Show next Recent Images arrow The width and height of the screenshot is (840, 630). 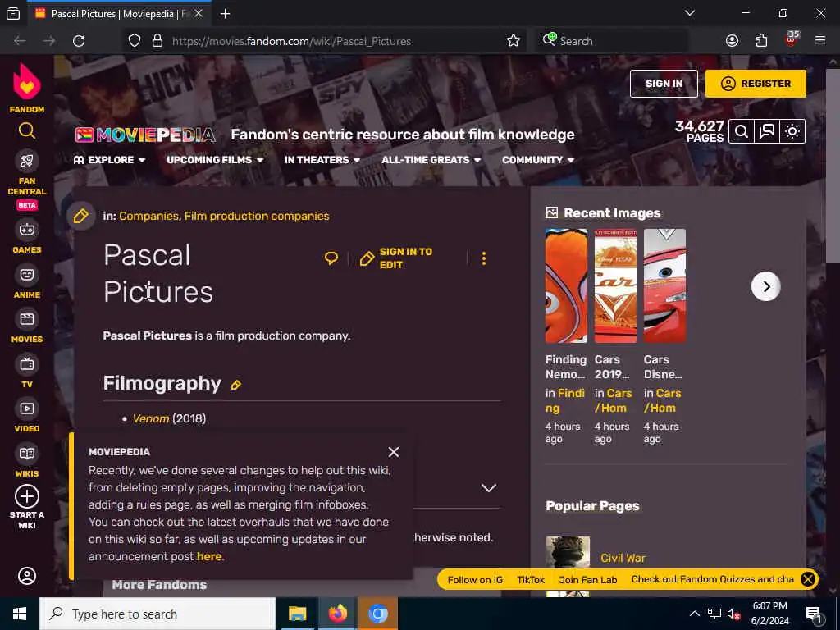click(x=765, y=286)
